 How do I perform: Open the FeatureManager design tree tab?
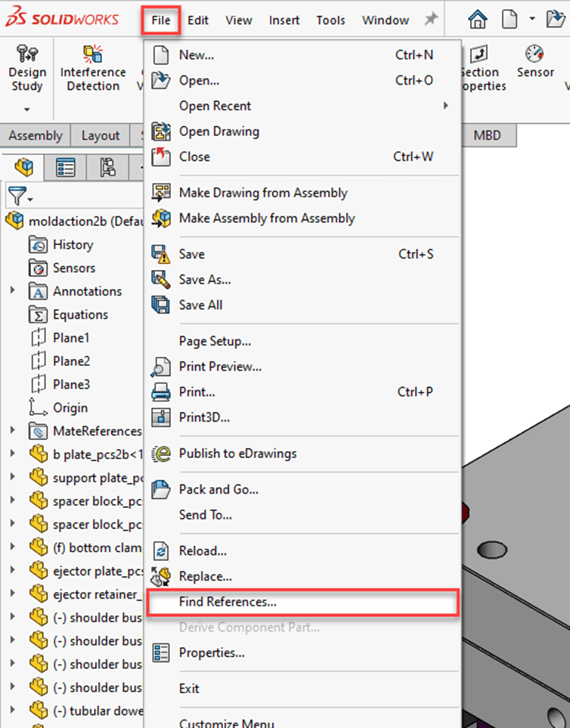tap(24, 167)
